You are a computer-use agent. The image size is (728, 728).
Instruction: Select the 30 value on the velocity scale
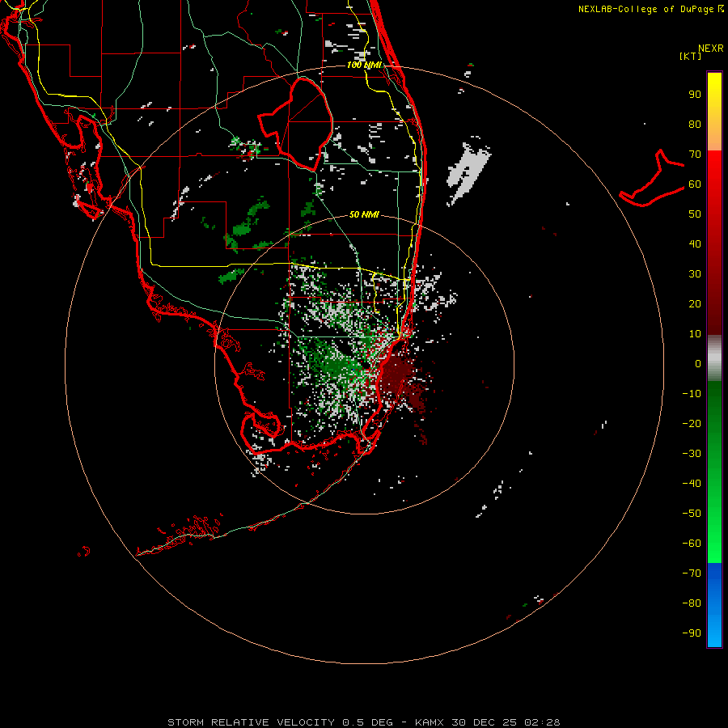[695, 274]
